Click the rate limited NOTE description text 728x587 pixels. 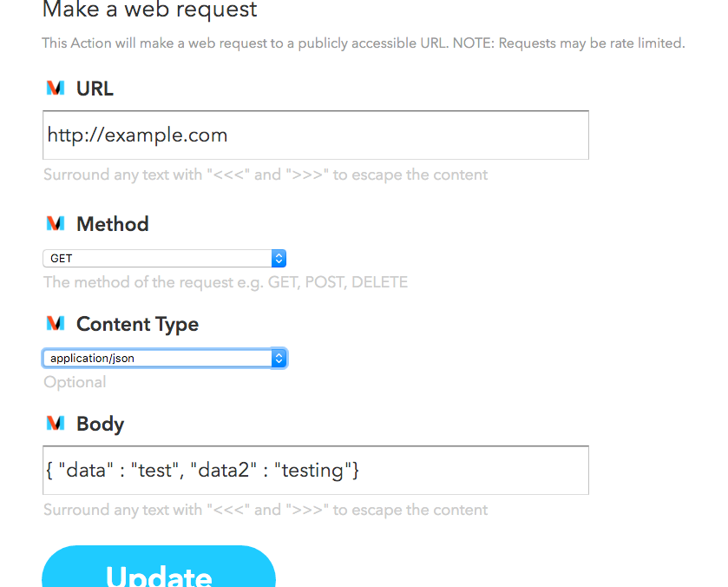click(x=364, y=43)
